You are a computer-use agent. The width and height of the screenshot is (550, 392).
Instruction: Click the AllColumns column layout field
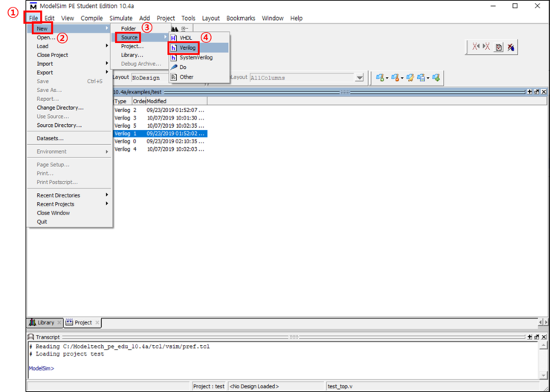[302, 78]
